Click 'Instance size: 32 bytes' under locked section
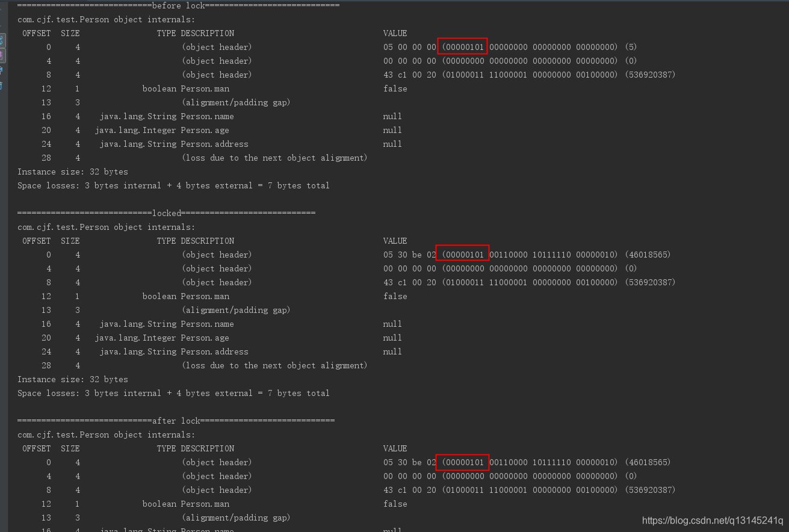The height and width of the screenshot is (532, 789). pyautogui.click(x=72, y=379)
